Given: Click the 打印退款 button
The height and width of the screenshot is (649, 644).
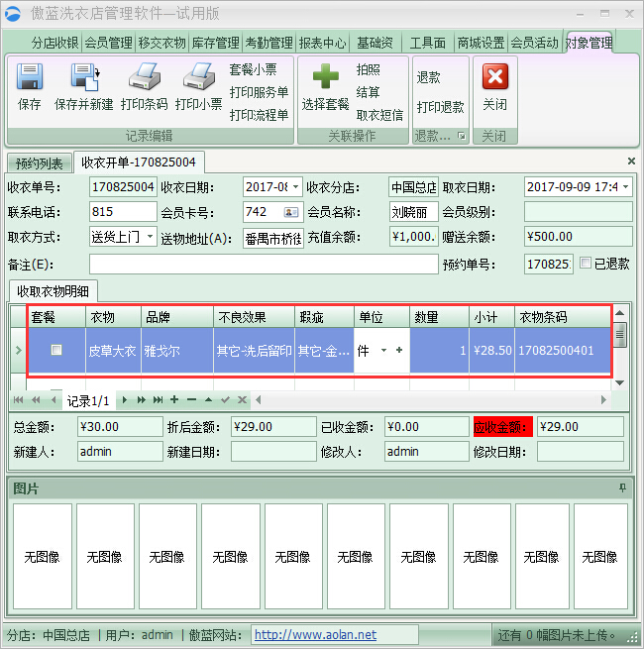Looking at the screenshot, I should [440, 107].
